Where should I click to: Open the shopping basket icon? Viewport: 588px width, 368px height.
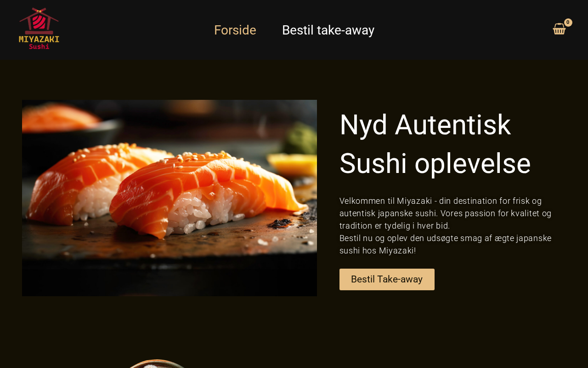coord(559,29)
